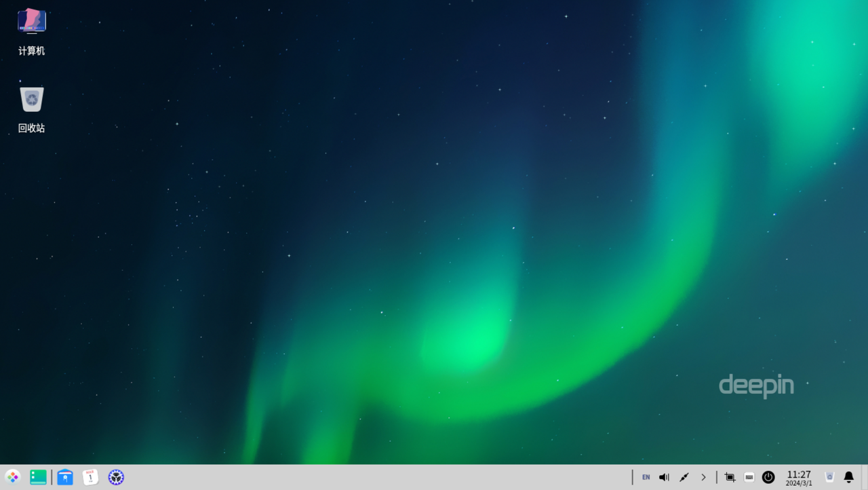Launch the blue App Store dock icon
This screenshot has width=868, height=490.
[65, 477]
